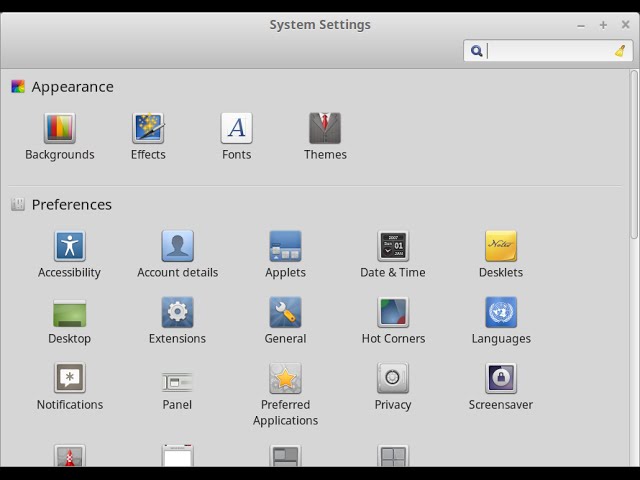Screen dimensions: 640x480
Task: Open the Desklets settings
Action: click(501, 254)
